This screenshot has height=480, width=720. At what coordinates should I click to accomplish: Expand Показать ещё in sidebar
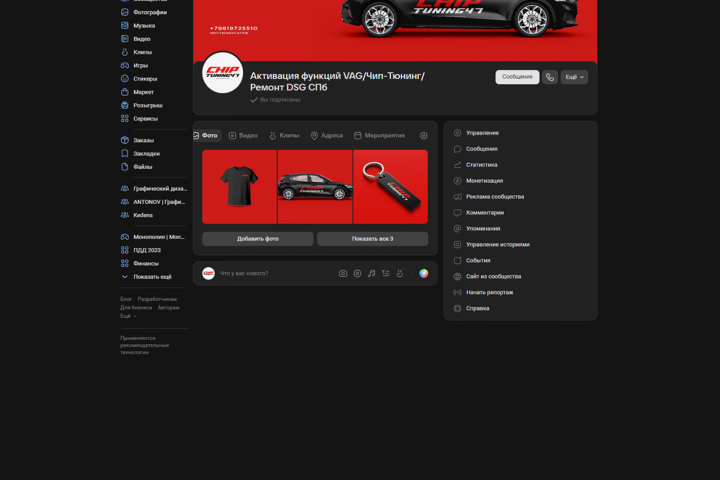146,277
